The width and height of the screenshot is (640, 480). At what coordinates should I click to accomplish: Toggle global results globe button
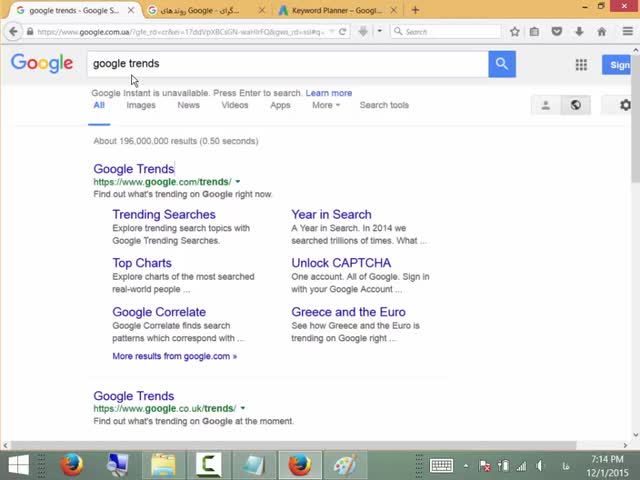pos(576,105)
